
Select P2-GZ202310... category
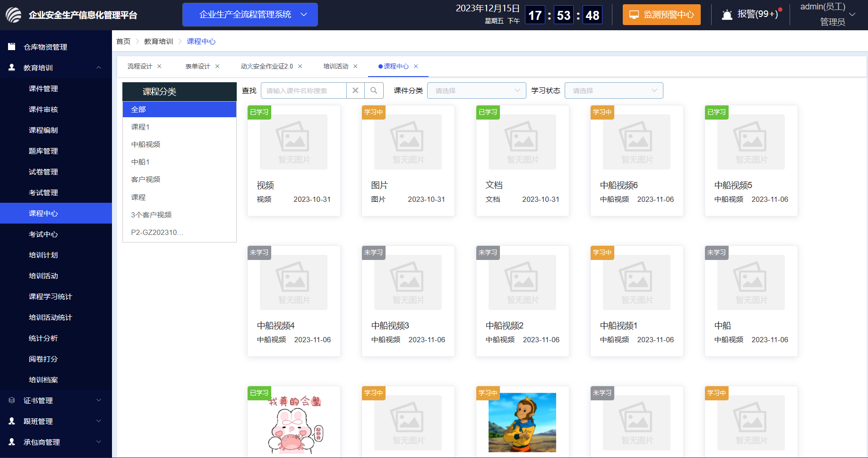point(180,232)
